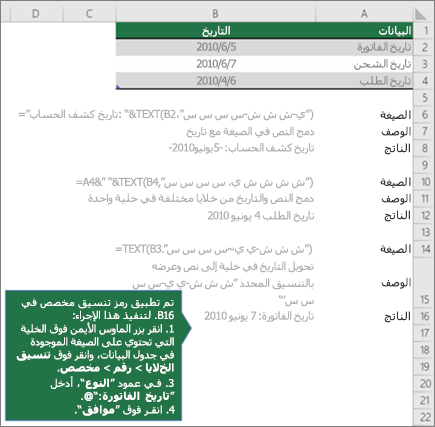The width and height of the screenshot is (435, 427).
Task: Click "الصيغة" label in row 14
Action: (395, 249)
